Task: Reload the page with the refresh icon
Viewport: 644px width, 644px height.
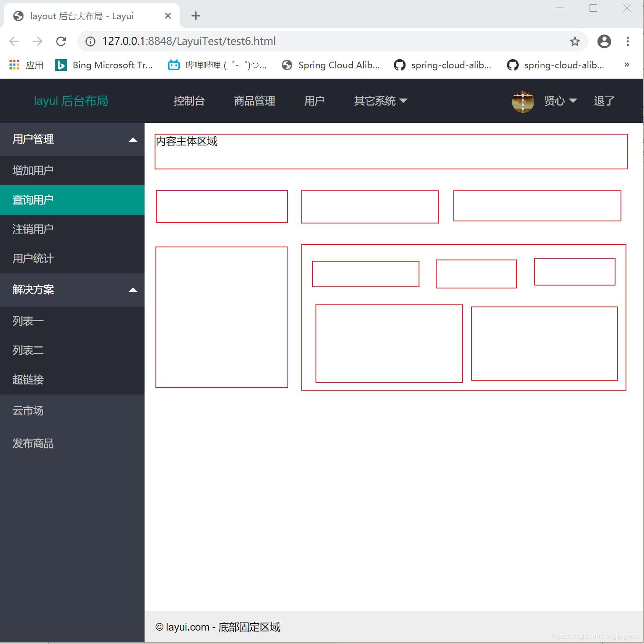Action: [x=61, y=41]
